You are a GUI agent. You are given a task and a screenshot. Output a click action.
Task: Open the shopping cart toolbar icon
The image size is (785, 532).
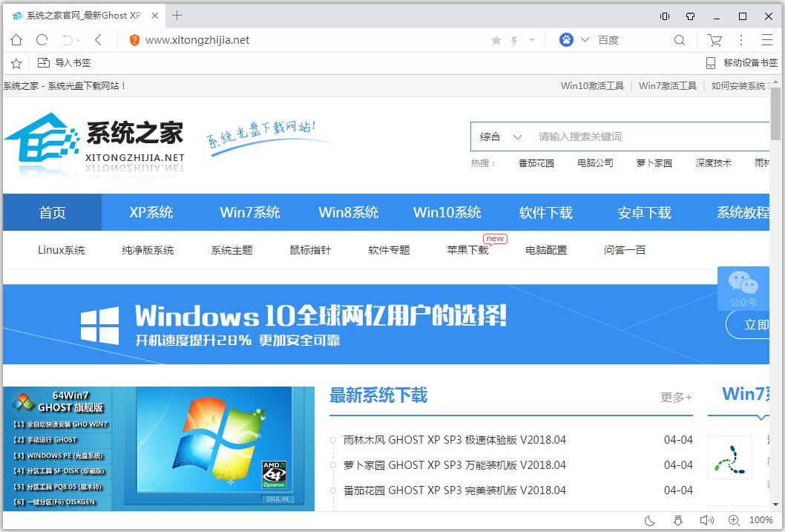tap(715, 40)
